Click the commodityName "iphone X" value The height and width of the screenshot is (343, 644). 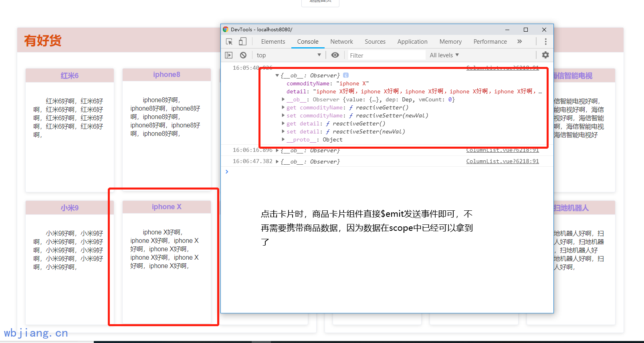(353, 83)
